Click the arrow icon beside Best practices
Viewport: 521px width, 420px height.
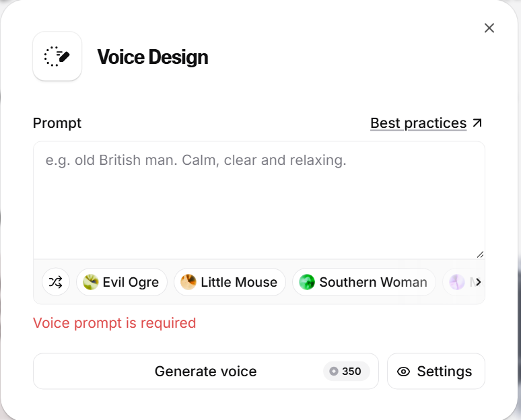pyautogui.click(x=477, y=123)
